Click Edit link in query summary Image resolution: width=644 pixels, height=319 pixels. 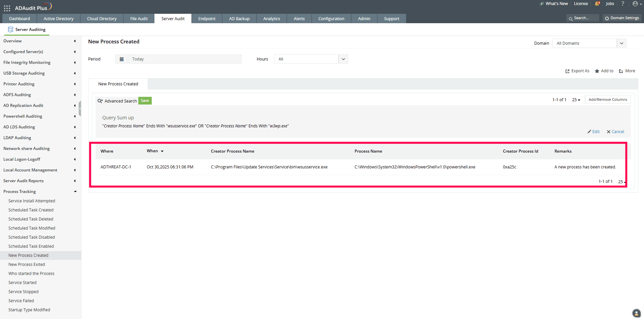click(594, 132)
